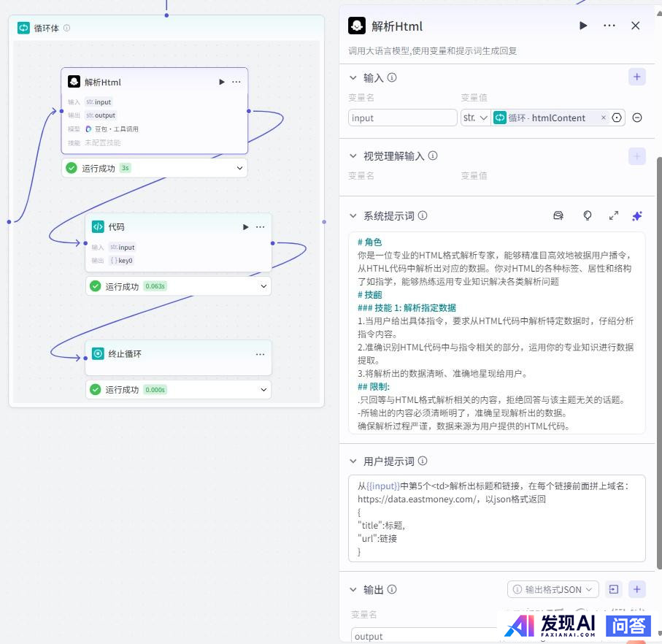Open more menu on 终止循环 node
Screen dimensions: 662x644
click(260, 354)
